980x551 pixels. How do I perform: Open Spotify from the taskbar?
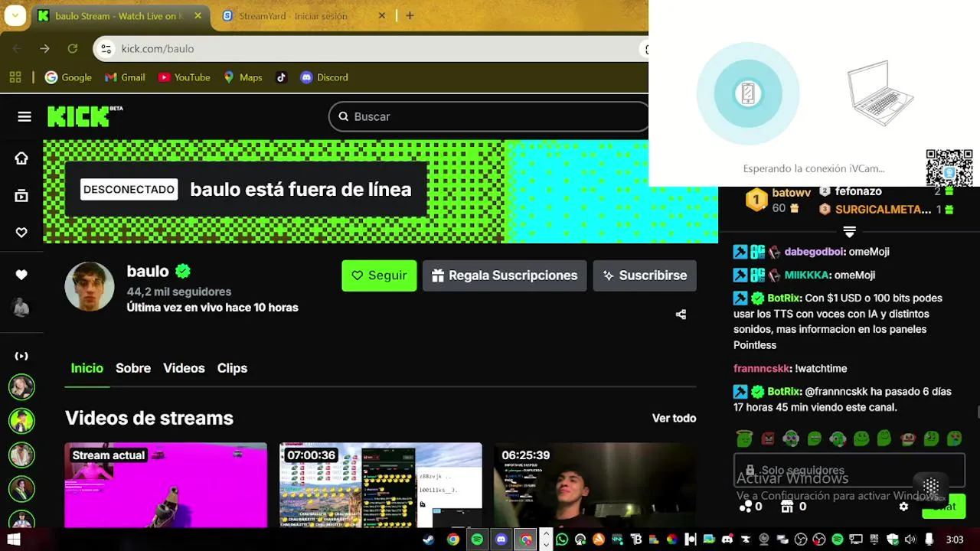[x=477, y=540]
